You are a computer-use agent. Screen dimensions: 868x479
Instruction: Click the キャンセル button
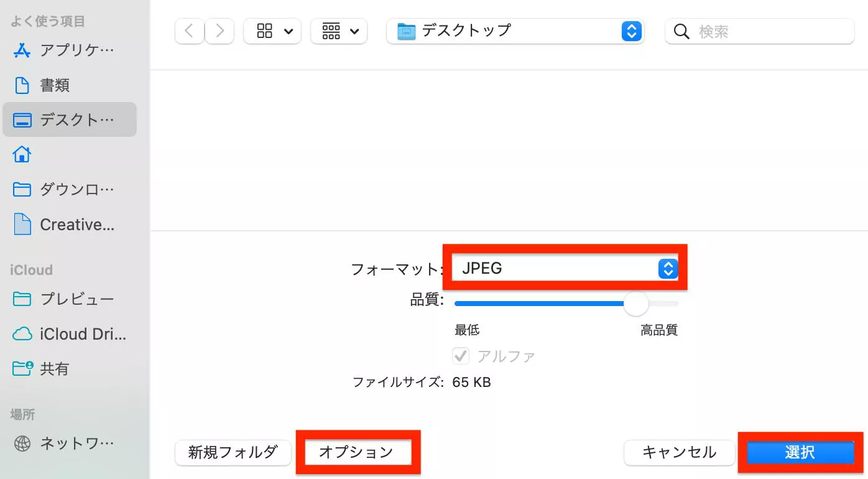pos(679,453)
